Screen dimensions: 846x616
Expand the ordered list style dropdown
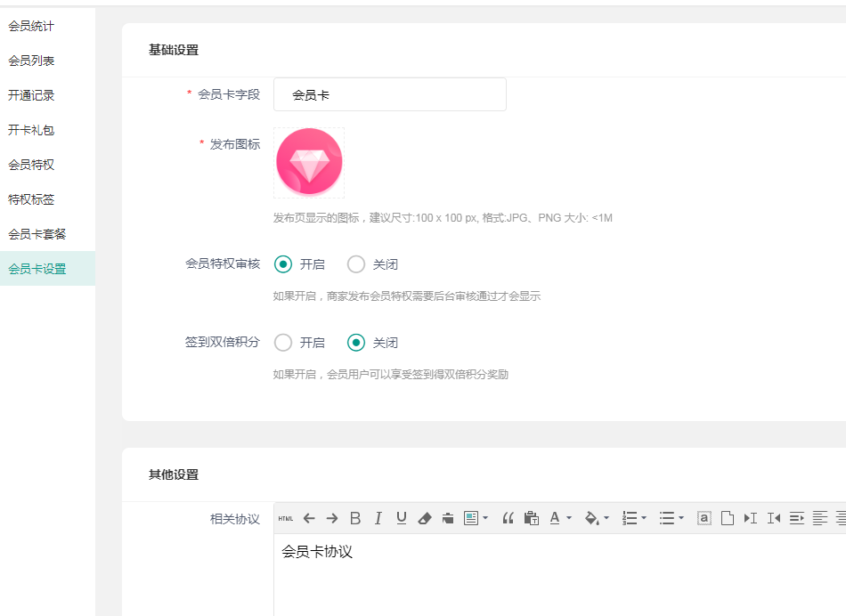(x=644, y=518)
